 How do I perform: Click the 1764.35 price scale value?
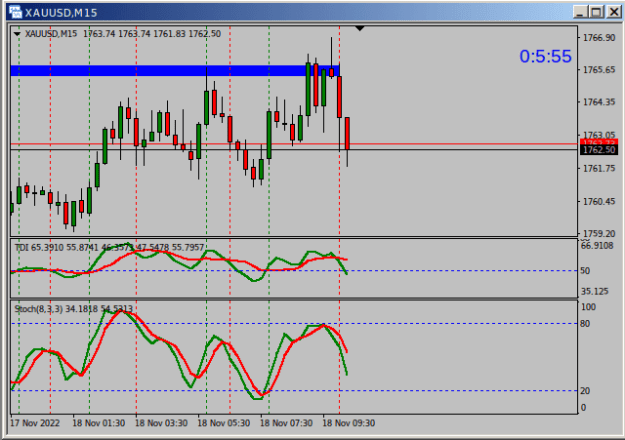[599, 102]
